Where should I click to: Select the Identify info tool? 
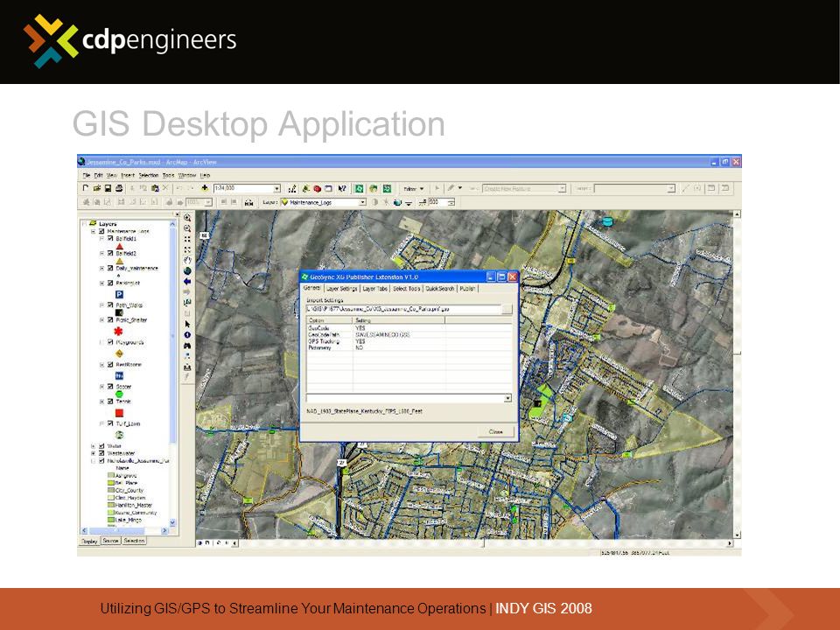click(x=187, y=335)
